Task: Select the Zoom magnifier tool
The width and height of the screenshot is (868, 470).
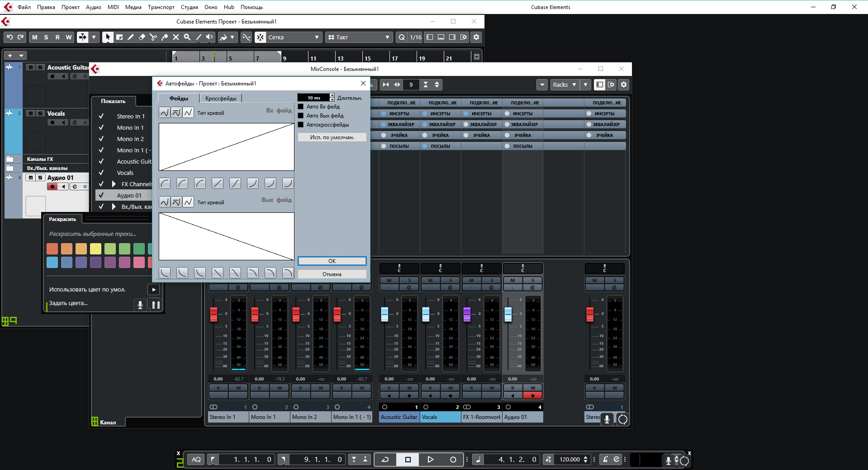Action: pyautogui.click(x=187, y=38)
